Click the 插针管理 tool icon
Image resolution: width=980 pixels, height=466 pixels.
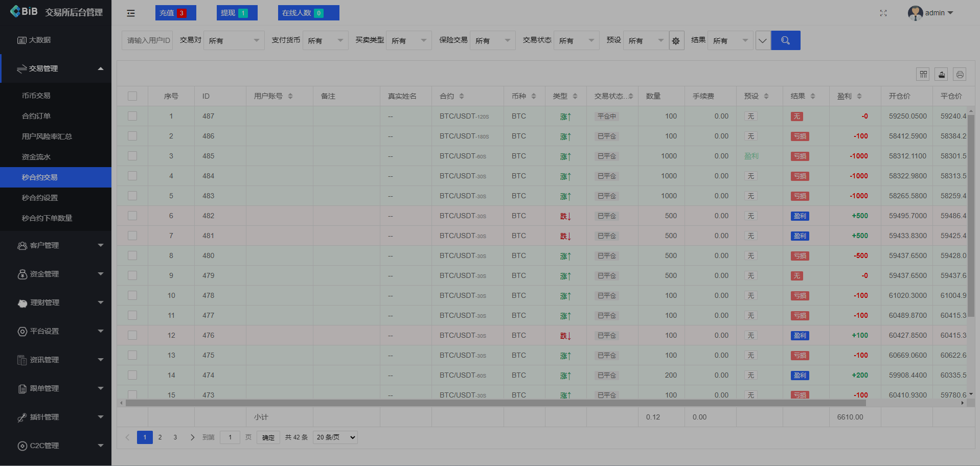22,417
